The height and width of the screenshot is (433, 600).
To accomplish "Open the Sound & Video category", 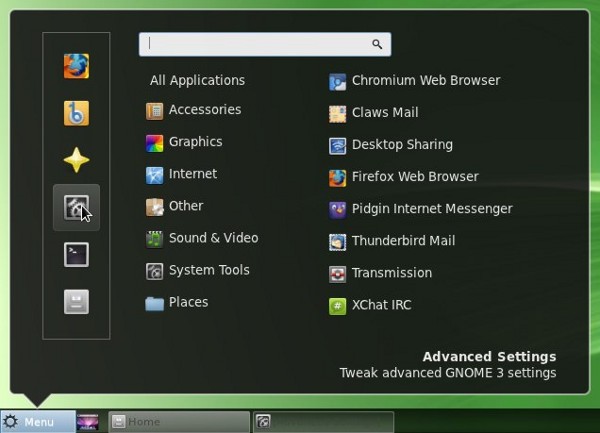I will pos(213,238).
